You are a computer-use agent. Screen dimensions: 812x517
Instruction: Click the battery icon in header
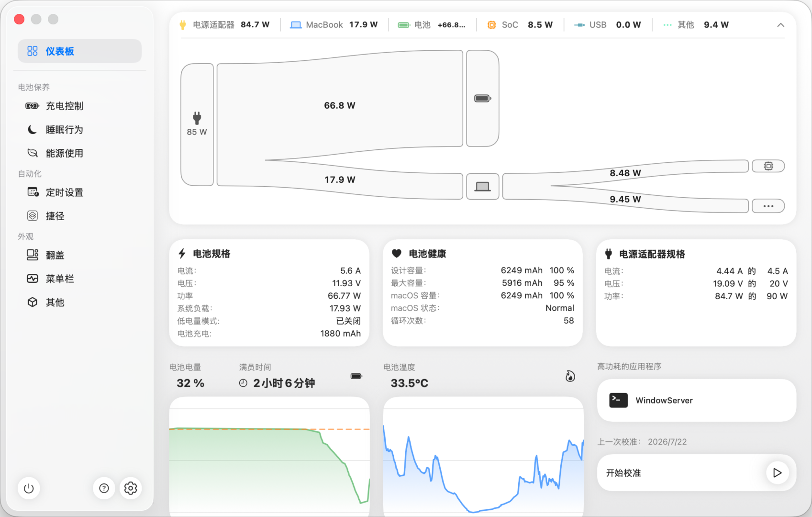click(x=404, y=25)
